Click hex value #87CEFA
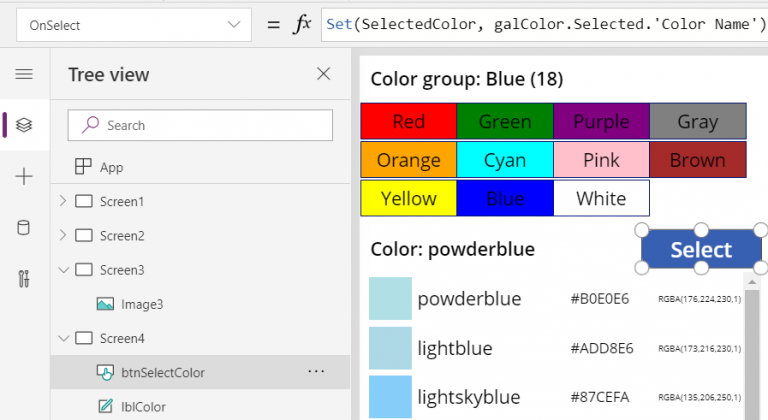 click(600, 397)
